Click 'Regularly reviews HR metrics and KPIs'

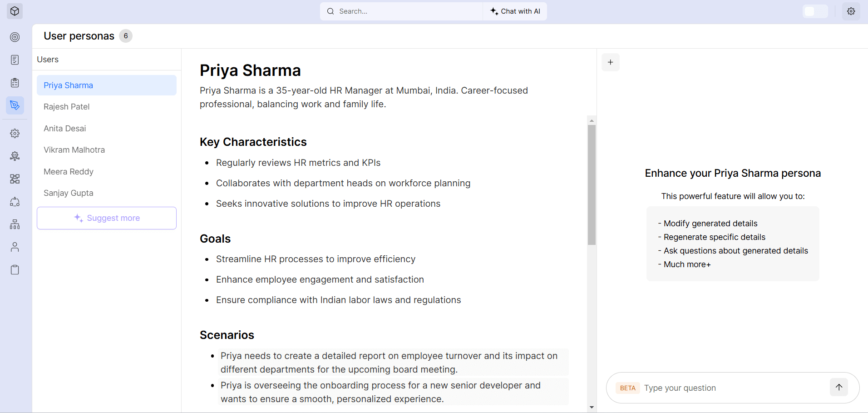coord(298,163)
